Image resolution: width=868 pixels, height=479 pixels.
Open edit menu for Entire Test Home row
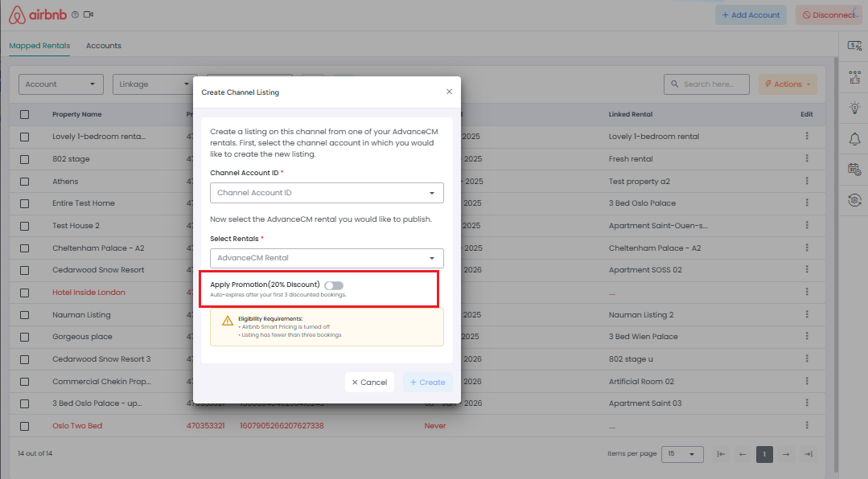pyautogui.click(x=807, y=203)
